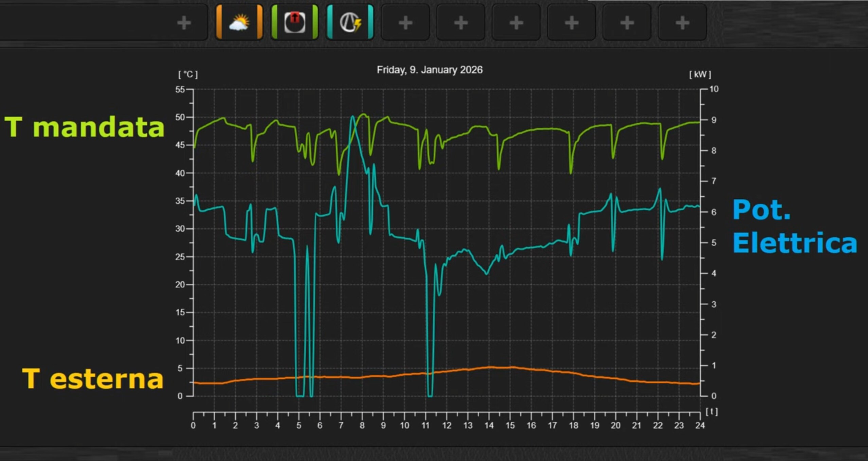Click the green "T mandata" label
Image resolution: width=868 pixels, height=461 pixels.
[x=84, y=127]
